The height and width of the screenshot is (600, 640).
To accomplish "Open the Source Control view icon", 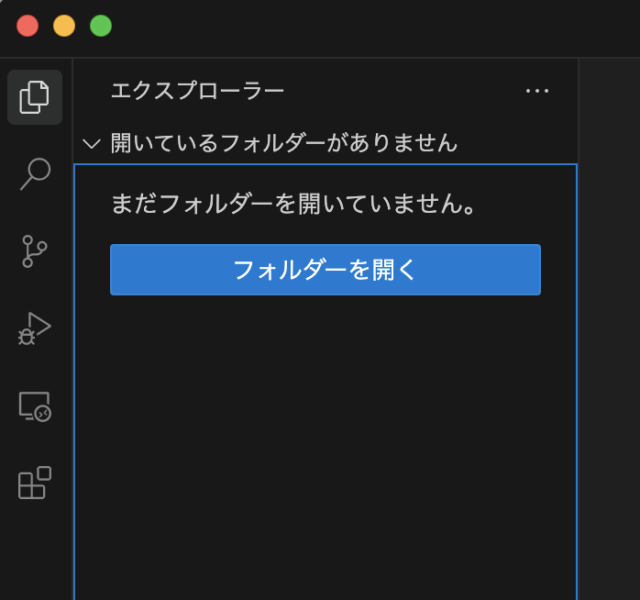I will click(35, 251).
